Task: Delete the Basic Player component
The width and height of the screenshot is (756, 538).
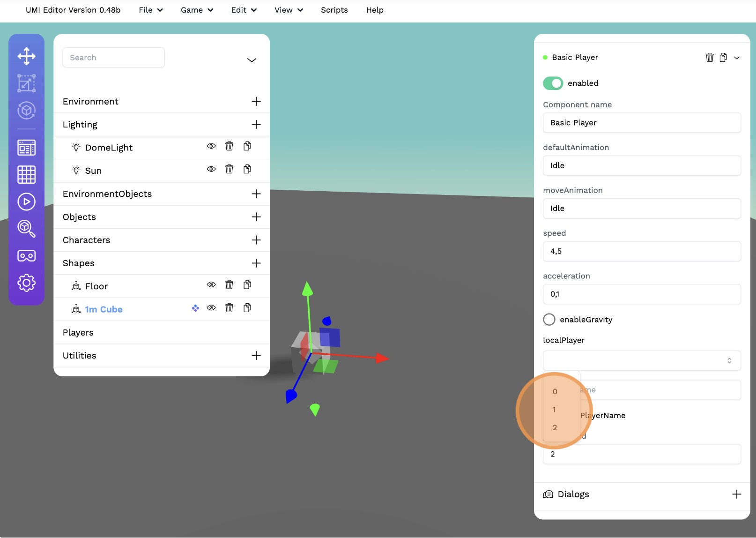Action: pyautogui.click(x=710, y=57)
